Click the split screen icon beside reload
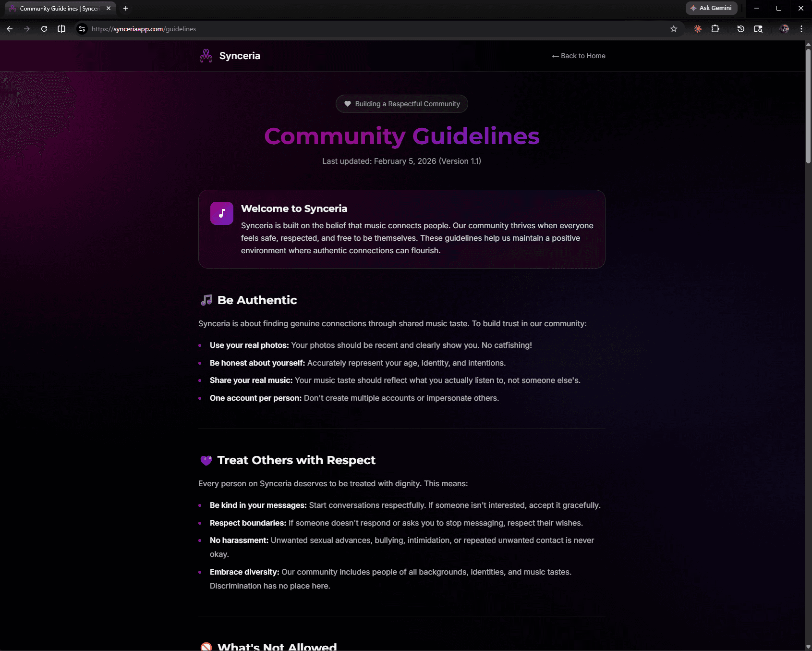This screenshot has width=812, height=651. [61, 29]
